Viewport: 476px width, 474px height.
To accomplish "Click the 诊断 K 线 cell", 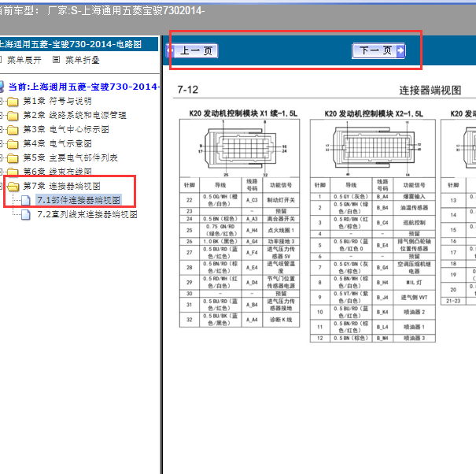I will click(x=281, y=320).
